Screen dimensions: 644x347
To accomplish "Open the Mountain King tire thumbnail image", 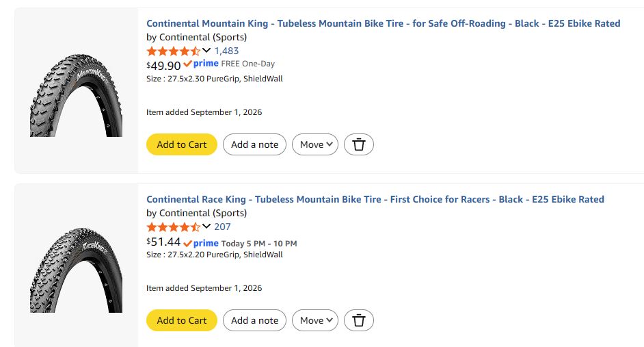I will pos(76,95).
